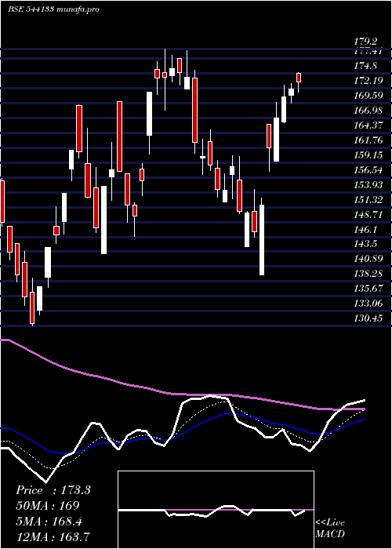Image resolution: width=392 pixels, height=549 pixels.
Task: Click the tall white candle bottoming near 138.28
Action: 262,240
